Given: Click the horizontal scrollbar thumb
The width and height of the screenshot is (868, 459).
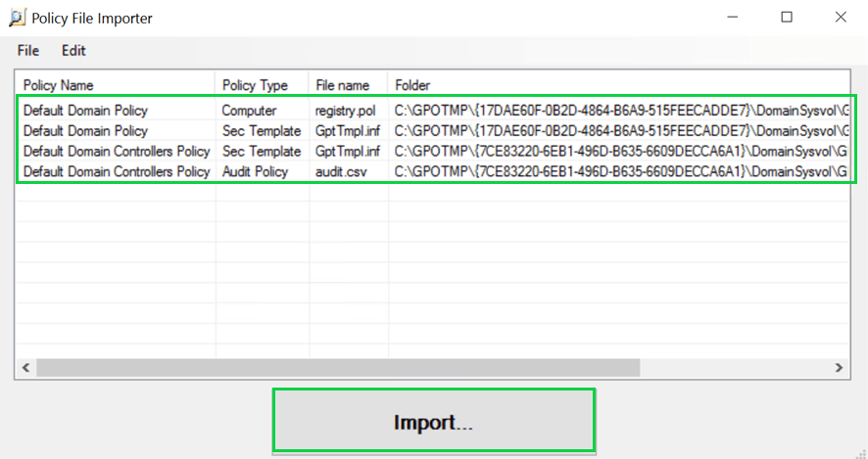Looking at the screenshot, I should pos(338,368).
